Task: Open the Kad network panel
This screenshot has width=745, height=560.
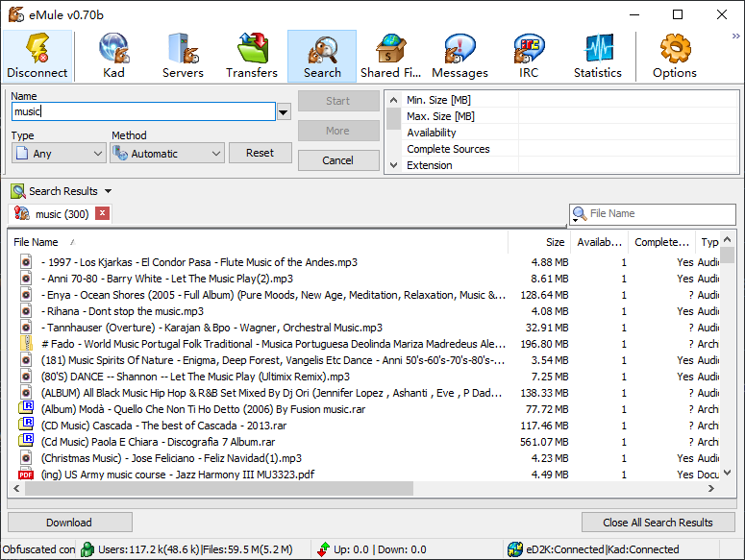Action: [113, 56]
